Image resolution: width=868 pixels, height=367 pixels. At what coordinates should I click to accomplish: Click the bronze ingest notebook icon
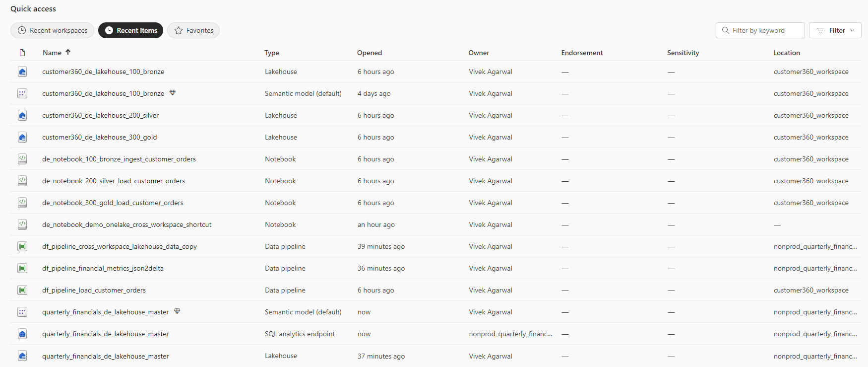(22, 159)
